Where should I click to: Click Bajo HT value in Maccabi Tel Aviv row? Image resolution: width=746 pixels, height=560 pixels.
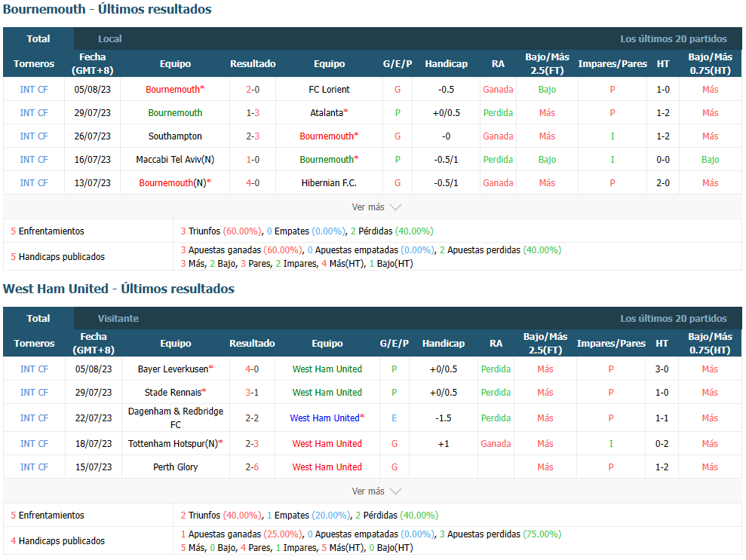point(710,159)
